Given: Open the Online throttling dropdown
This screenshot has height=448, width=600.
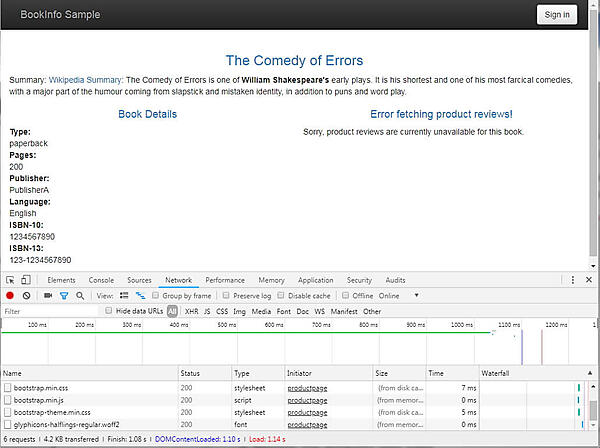Looking at the screenshot, I should 397,296.
